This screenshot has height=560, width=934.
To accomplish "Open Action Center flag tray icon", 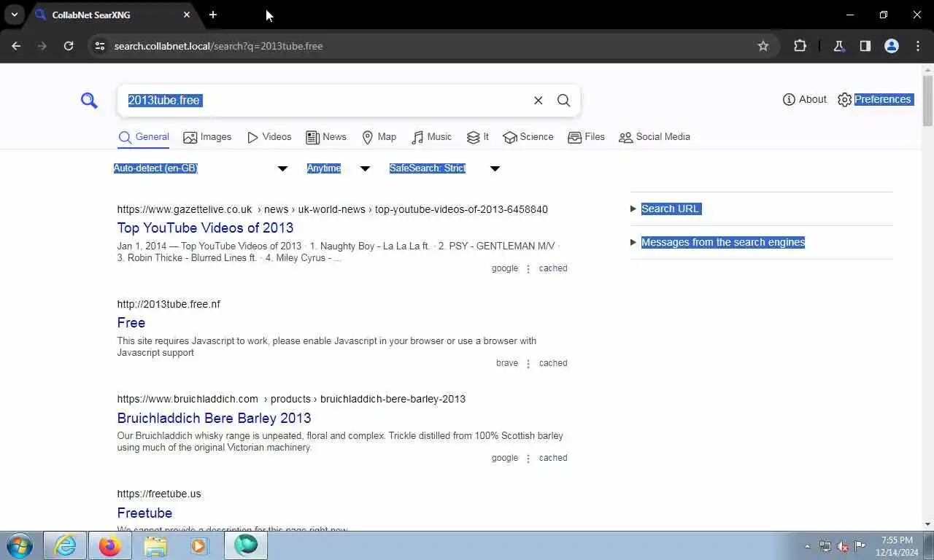I will [860, 546].
